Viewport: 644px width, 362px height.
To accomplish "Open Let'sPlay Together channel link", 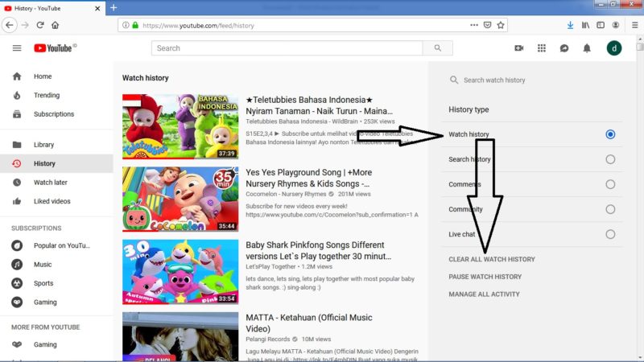I will click(x=270, y=266).
